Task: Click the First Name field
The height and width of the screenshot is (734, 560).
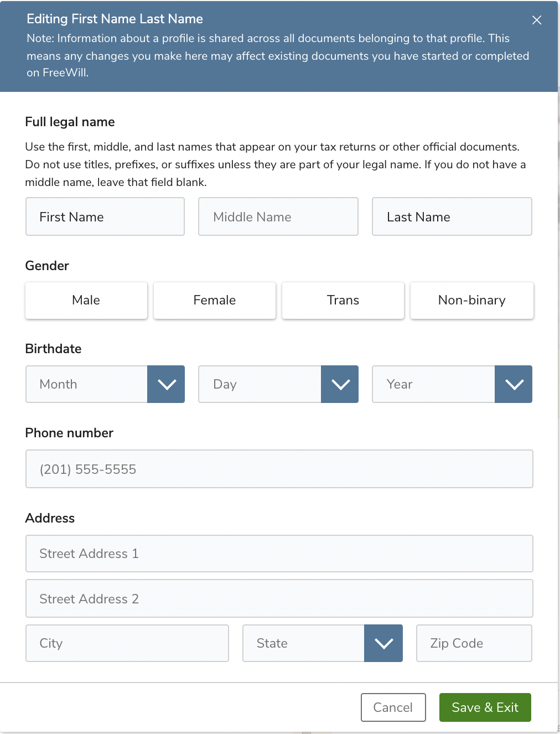Action: (105, 216)
